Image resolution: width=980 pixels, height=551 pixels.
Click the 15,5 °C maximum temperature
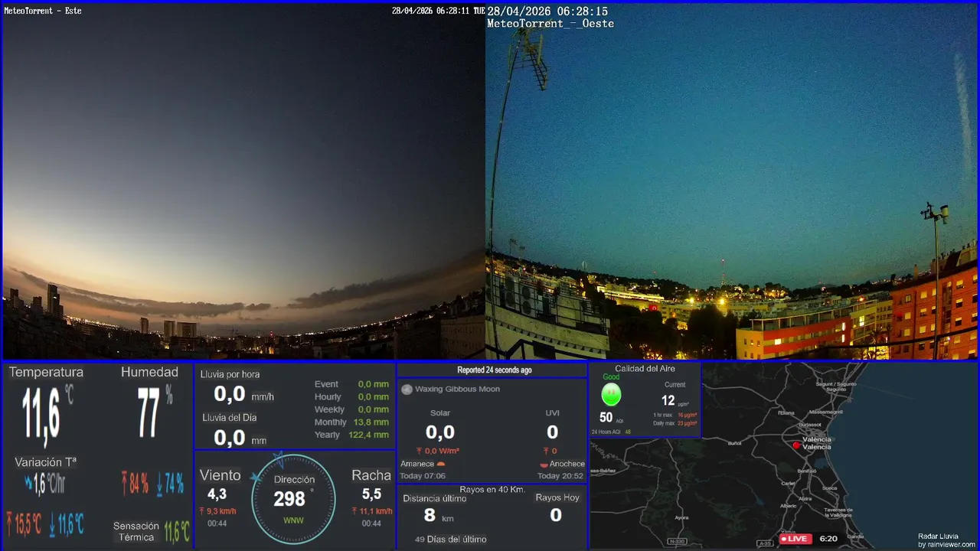24,524
